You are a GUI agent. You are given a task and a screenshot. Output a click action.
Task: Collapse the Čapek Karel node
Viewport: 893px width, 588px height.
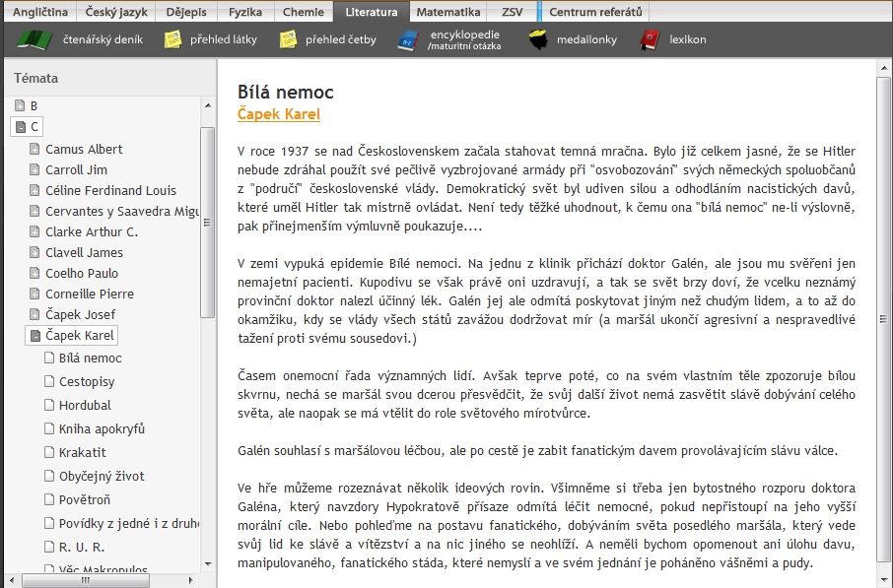[34, 335]
